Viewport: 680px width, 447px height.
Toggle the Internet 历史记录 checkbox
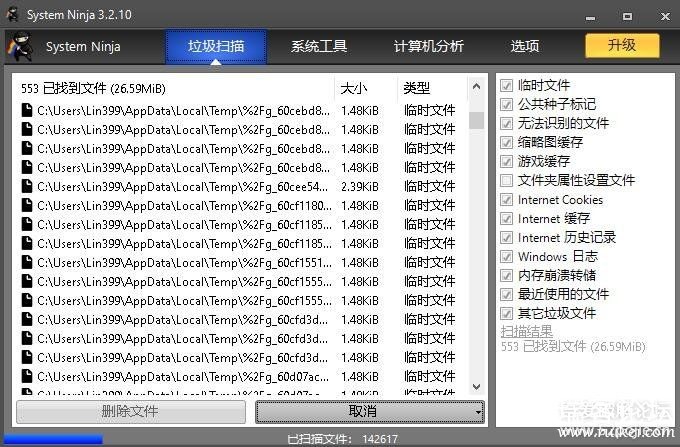(506, 238)
